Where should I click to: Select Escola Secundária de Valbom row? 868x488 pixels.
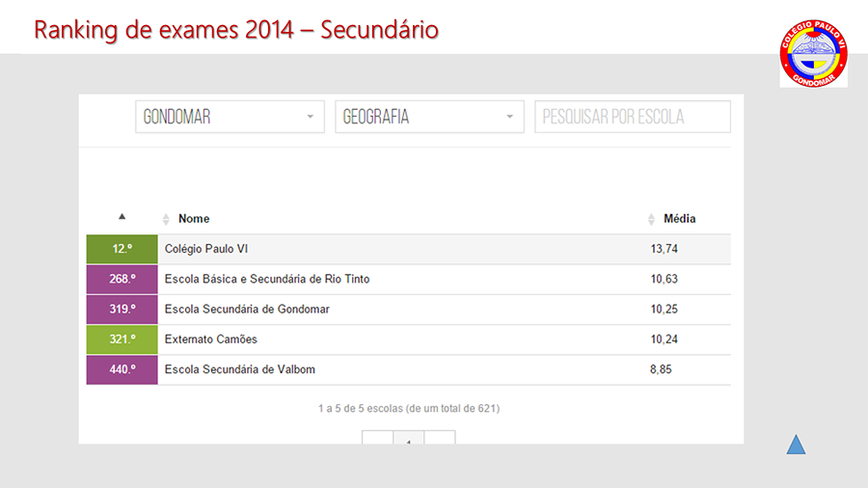pyautogui.click(x=409, y=369)
